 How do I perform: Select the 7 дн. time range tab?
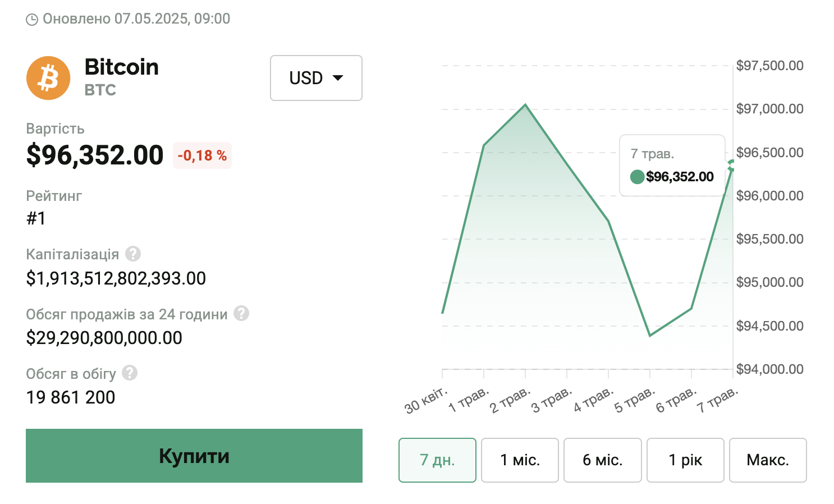pos(437,460)
